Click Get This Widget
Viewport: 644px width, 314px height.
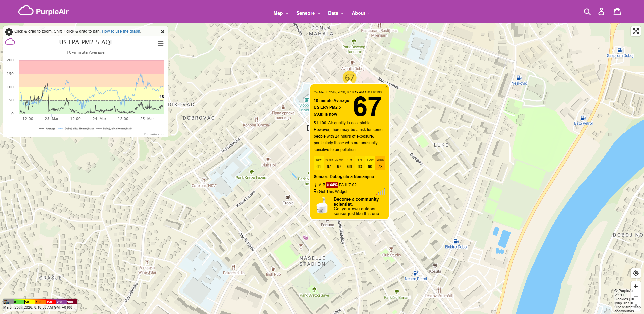[x=333, y=191]
